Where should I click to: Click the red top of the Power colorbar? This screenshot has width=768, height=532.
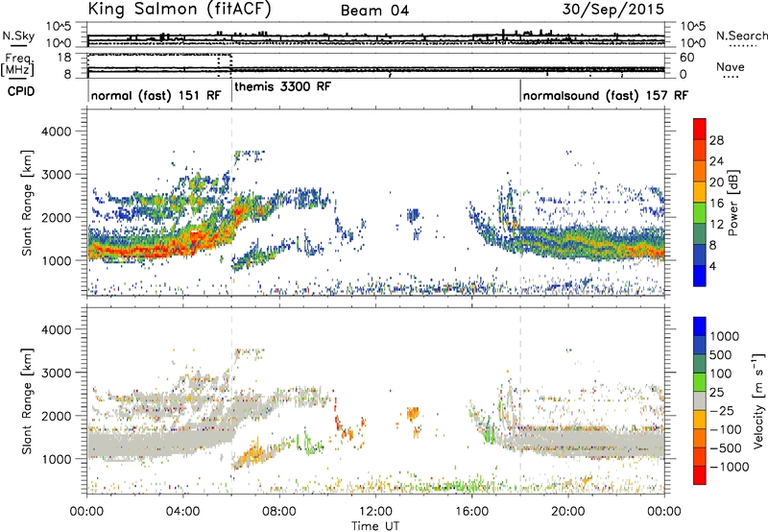pyautogui.click(x=700, y=129)
